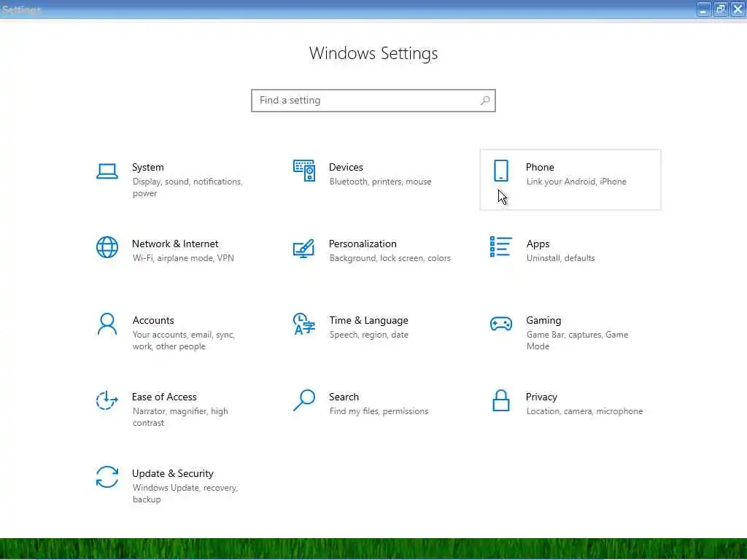Restore down the Settings window
747x560 pixels.
click(721, 9)
